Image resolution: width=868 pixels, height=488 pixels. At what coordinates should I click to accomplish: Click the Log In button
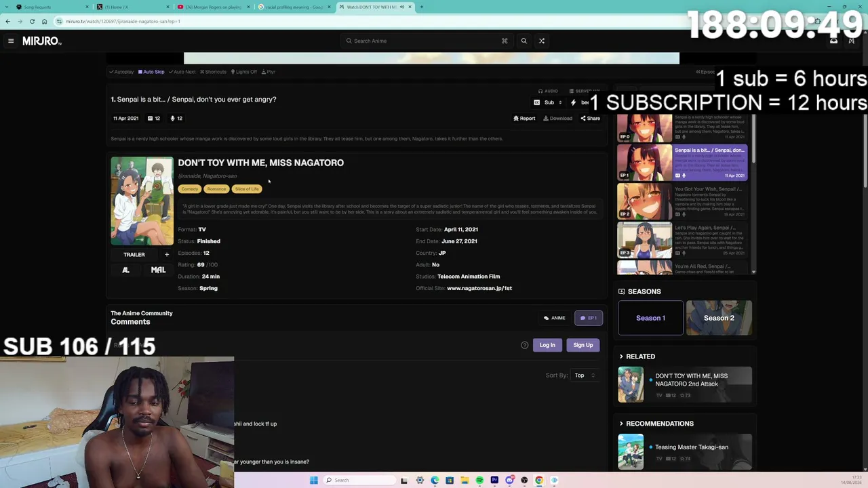547,345
